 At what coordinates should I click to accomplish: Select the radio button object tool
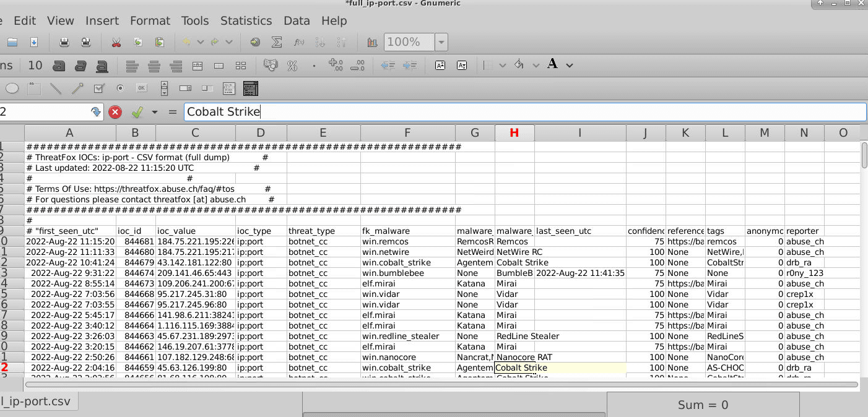pyautogui.click(x=120, y=88)
